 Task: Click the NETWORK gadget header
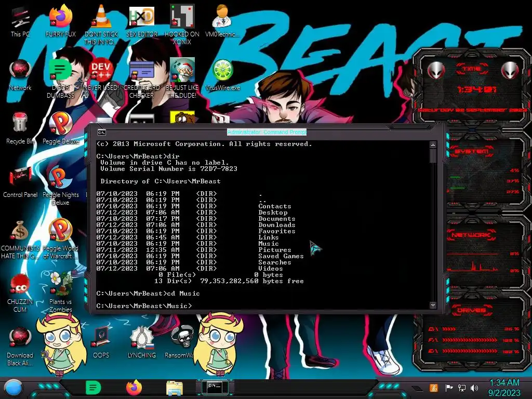point(472,235)
